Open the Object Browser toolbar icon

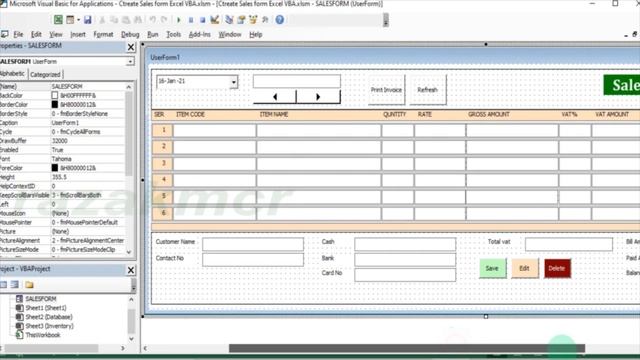pyautogui.click(x=253, y=20)
